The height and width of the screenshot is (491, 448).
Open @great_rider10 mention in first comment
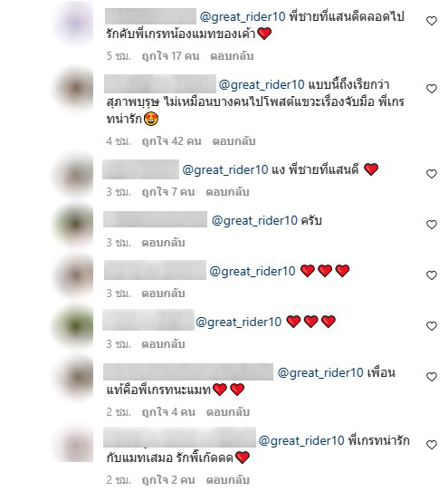[x=243, y=16]
